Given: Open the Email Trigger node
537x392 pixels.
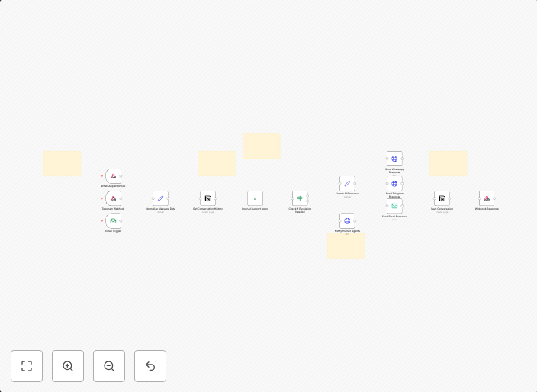Looking at the screenshot, I should [113, 221].
